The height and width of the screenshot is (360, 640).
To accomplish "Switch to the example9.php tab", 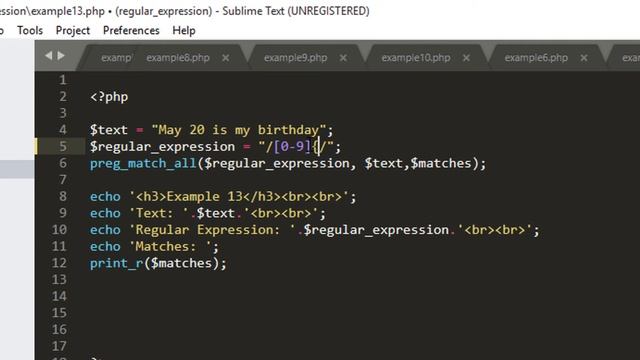I will pos(295,58).
